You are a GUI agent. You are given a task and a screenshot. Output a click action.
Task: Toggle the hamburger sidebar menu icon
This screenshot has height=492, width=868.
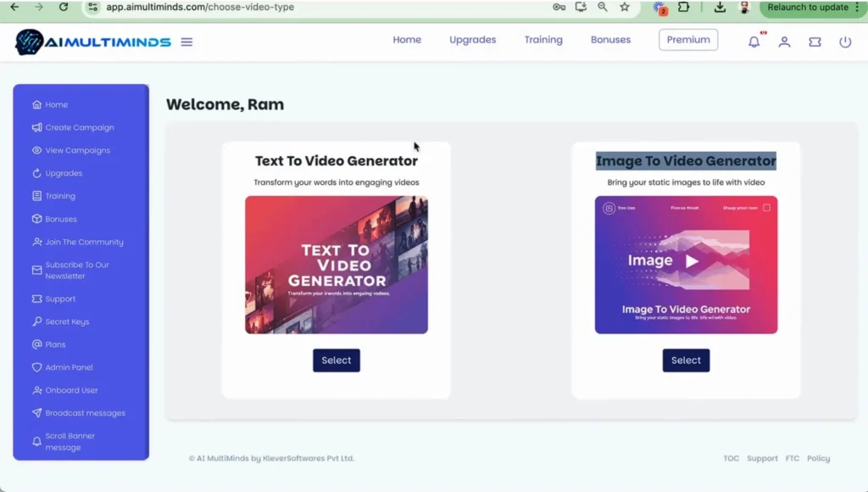(x=186, y=42)
